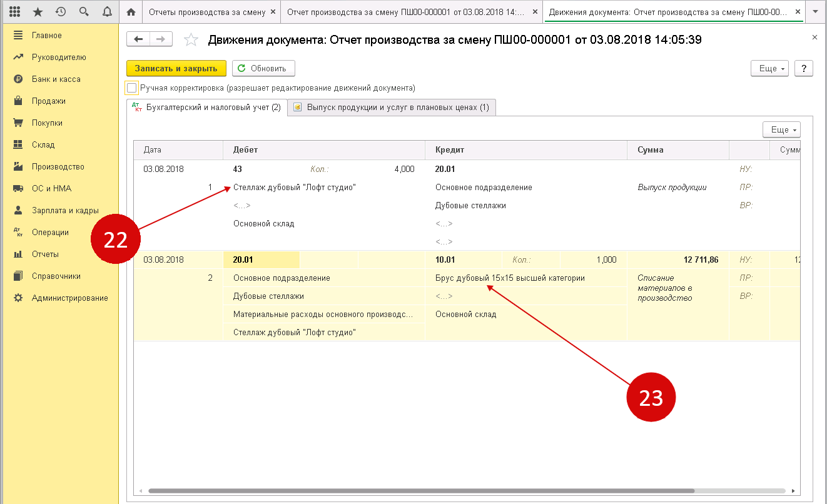
Task: Open Favorites star in top toolbar
Action: (x=38, y=12)
